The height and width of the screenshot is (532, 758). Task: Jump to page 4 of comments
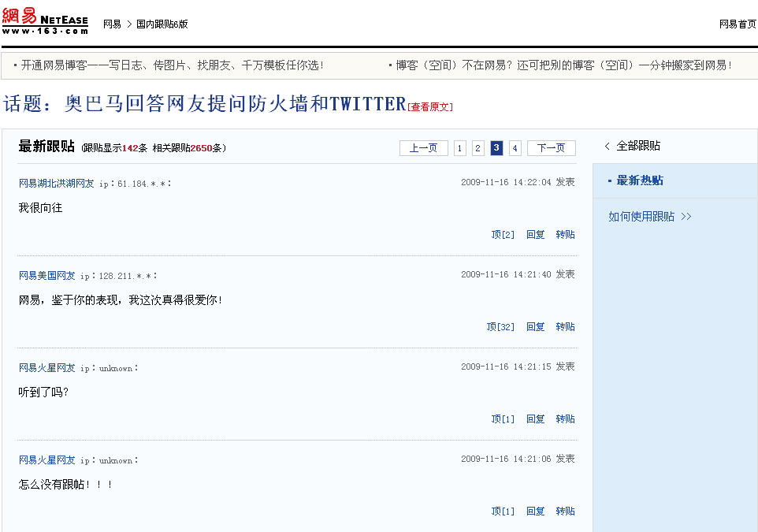point(515,148)
